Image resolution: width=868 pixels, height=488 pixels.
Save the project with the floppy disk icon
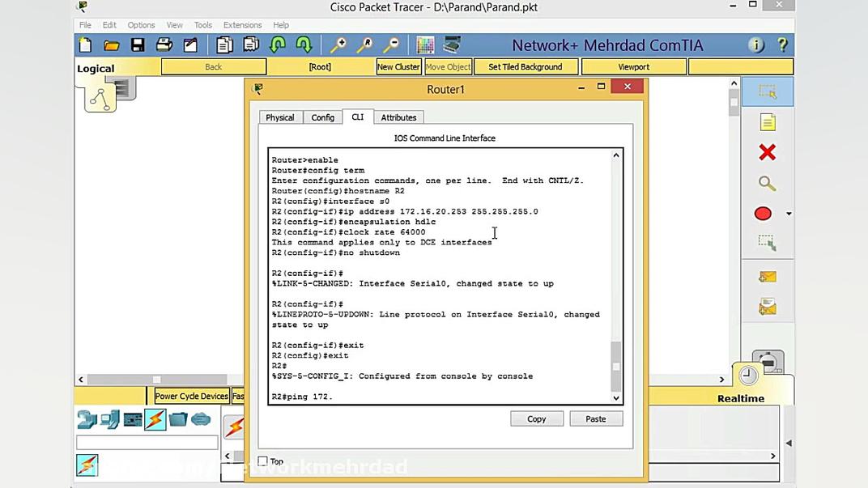pyautogui.click(x=138, y=45)
